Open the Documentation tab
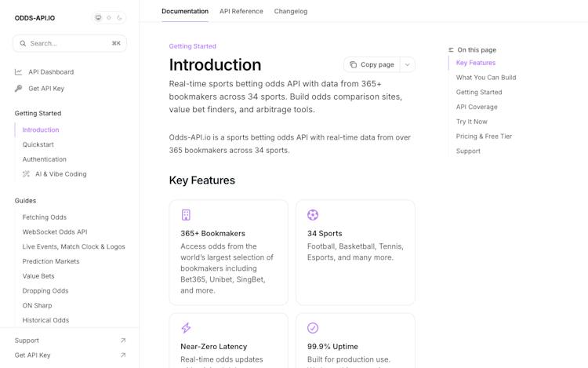Image resolution: width=588 pixels, height=368 pixels. tap(185, 11)
